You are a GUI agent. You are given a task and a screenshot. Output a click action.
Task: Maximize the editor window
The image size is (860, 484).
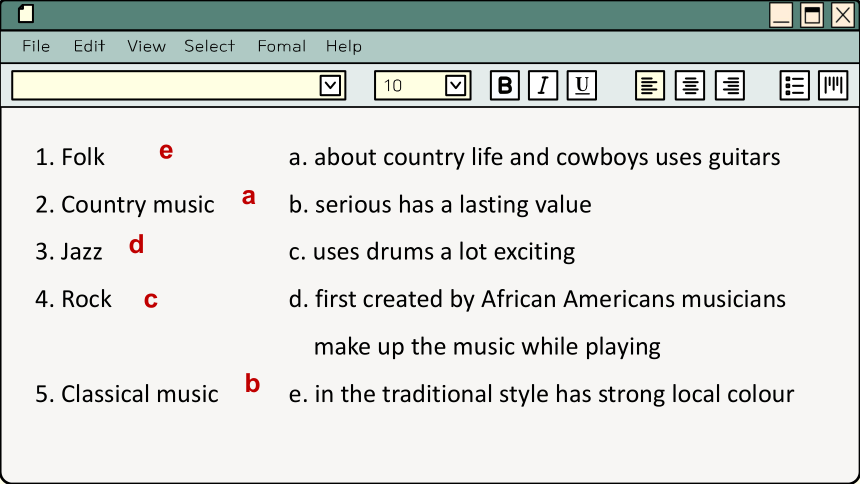pos(812,15)
